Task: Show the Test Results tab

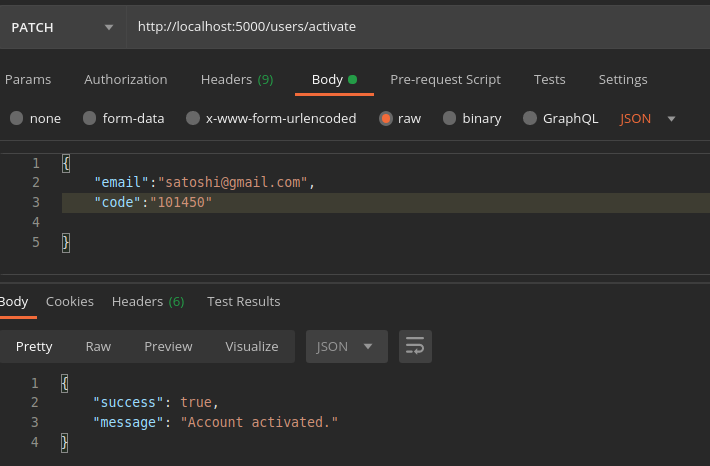Action: [x=243, y=301]
